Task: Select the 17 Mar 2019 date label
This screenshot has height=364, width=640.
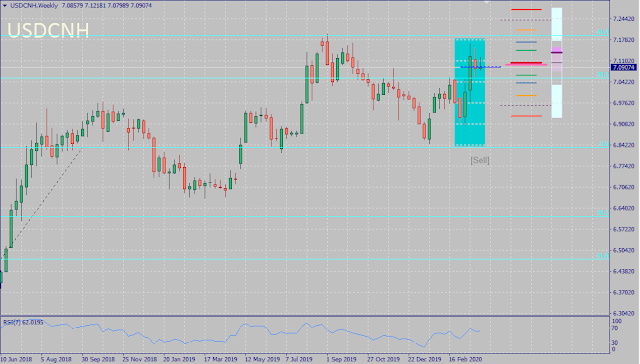Action: (x=220, y=360)
